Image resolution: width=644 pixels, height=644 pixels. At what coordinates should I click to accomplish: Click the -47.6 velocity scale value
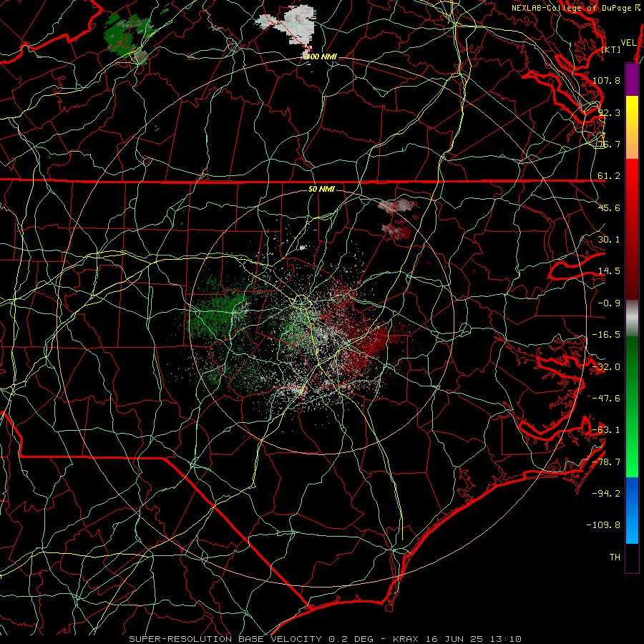coord(606,399)
